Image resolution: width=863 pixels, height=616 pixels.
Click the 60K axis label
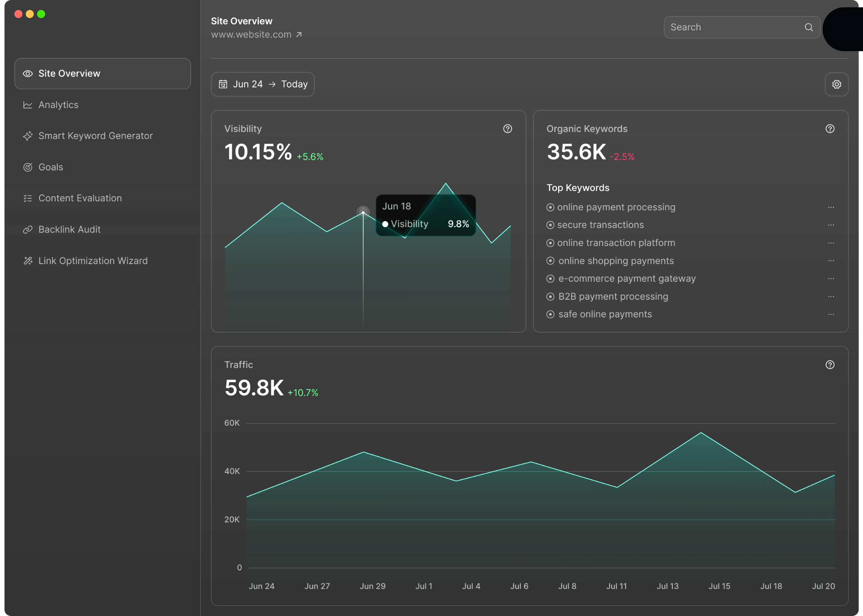232,423
